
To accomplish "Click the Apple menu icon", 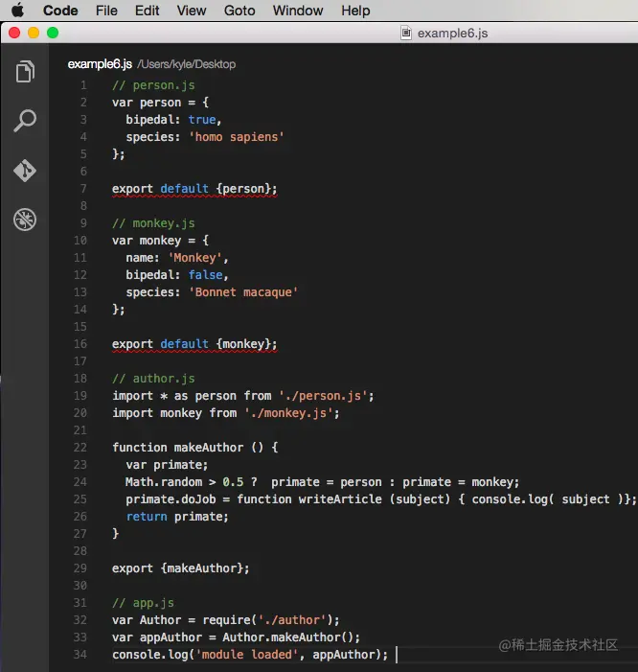I will [17, 10].
